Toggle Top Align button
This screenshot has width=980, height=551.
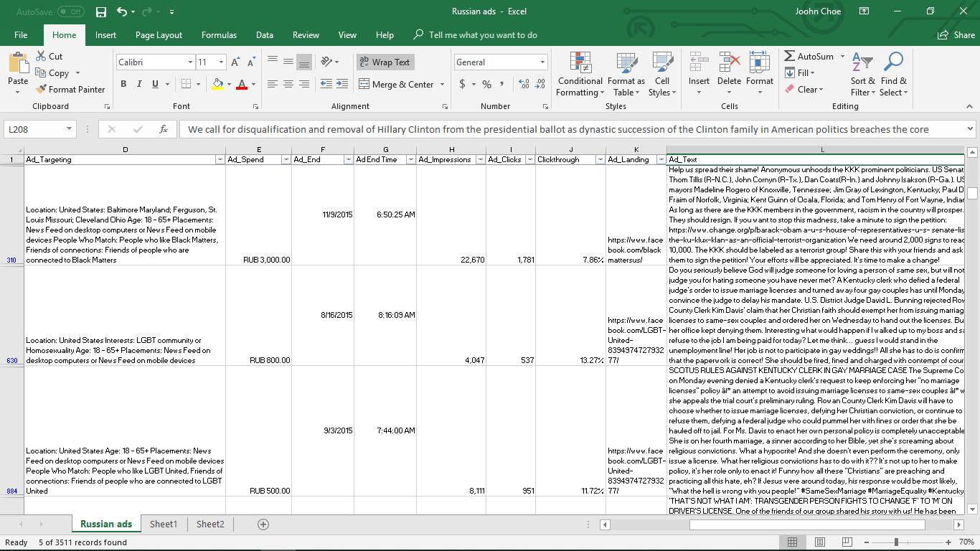tap(272, 62)
